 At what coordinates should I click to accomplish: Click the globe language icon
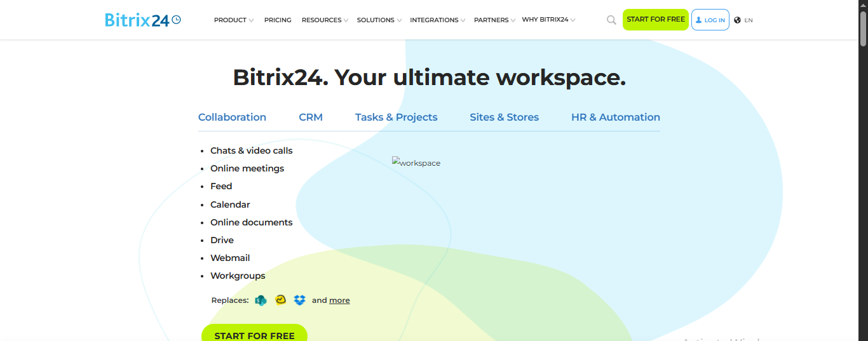738,20
